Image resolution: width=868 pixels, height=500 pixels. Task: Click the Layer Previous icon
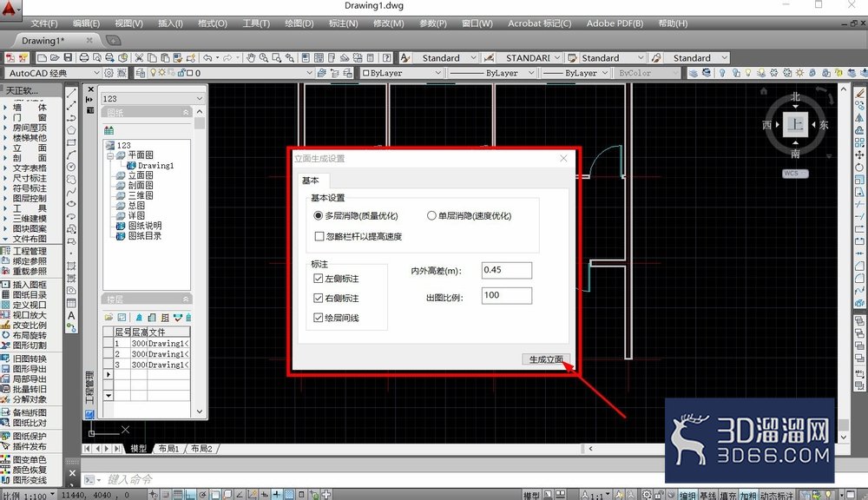[x=334, y=73]
